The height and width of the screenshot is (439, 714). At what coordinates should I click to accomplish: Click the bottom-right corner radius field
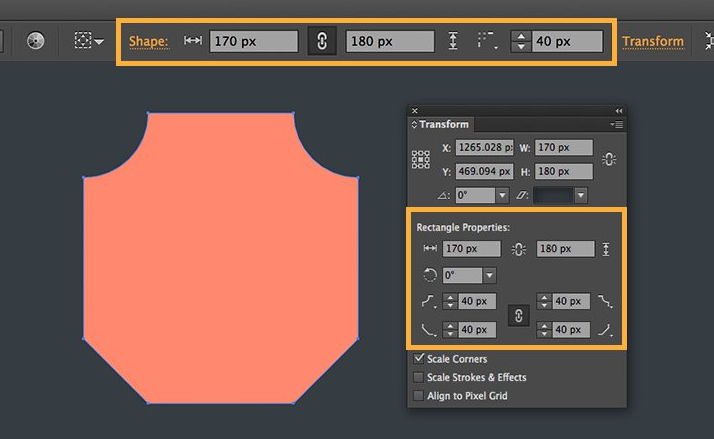point(571,330)
